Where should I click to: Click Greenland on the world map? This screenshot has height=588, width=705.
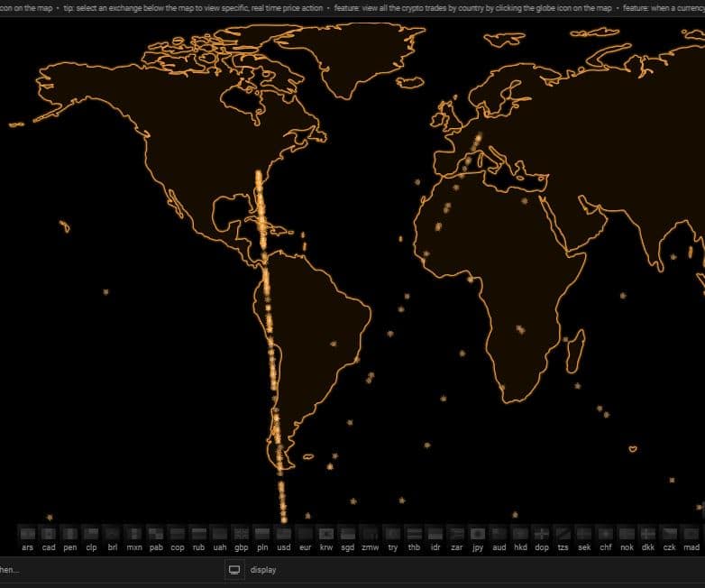(x=361, y=54)
